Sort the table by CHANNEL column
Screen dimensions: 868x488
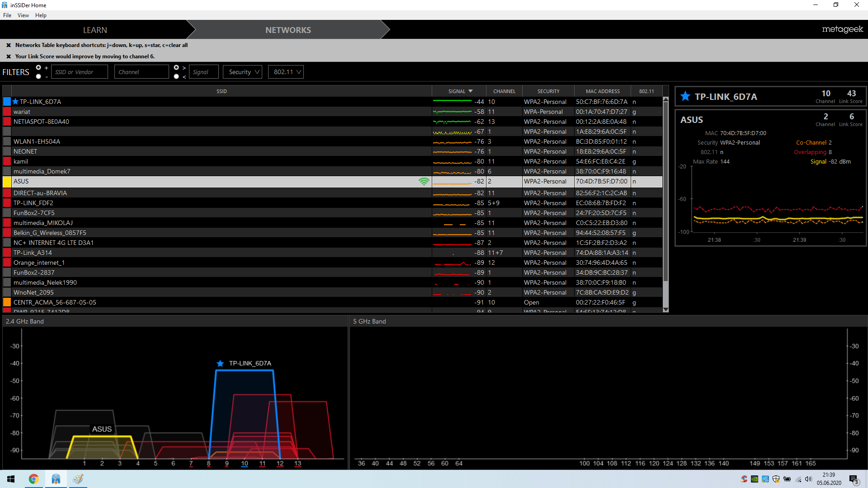(504, 91)
